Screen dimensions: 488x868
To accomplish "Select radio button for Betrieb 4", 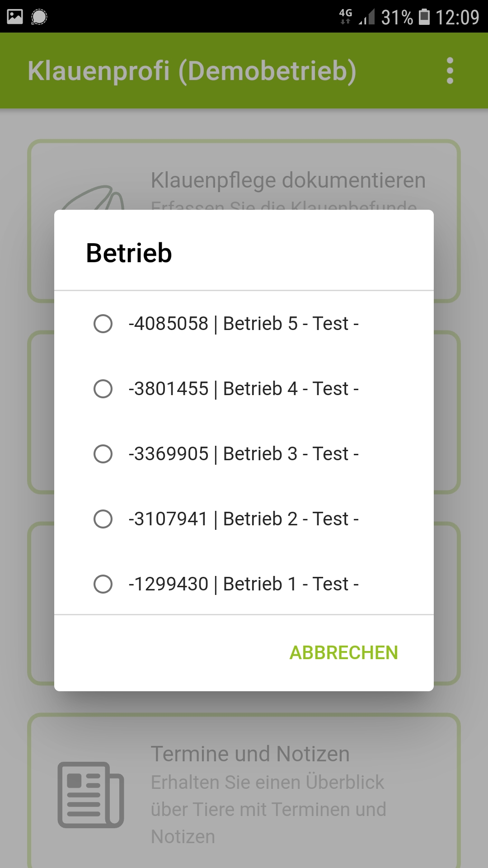I will pyautogui.click(x=103, y=389).
